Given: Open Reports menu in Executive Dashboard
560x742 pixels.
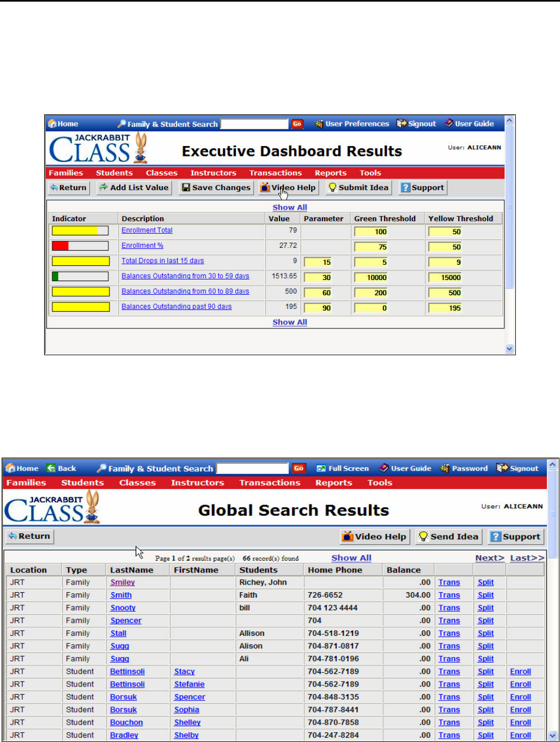Looking at the screenshot, I should 331,173.
